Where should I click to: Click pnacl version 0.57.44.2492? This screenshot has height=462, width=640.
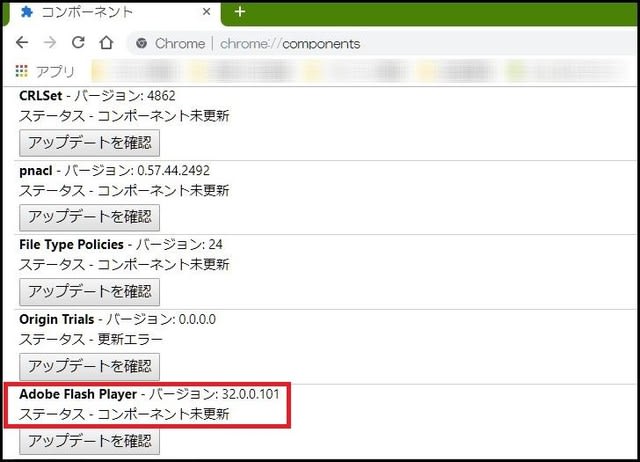[173, 171]
